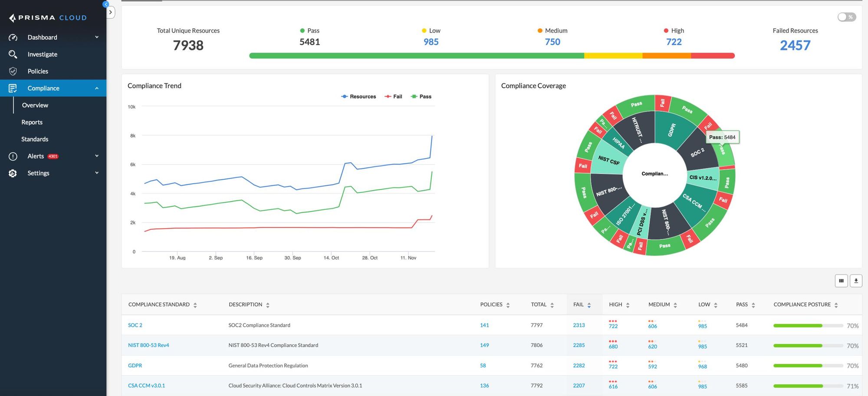Click the Medium count 750 summary
The image size is (868, 396).
[552, 42]
